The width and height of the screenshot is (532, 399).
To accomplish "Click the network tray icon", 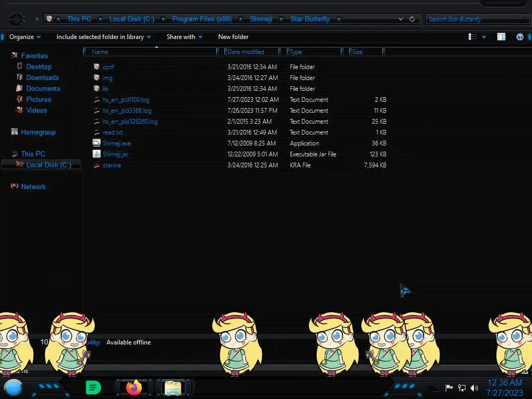I will pyautogui.click(x=462, y=388).
